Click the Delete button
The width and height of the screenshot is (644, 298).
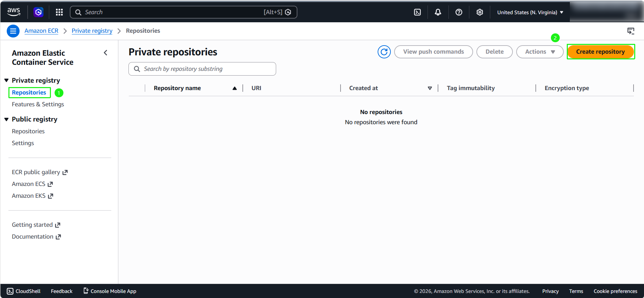tap(495, 52)
